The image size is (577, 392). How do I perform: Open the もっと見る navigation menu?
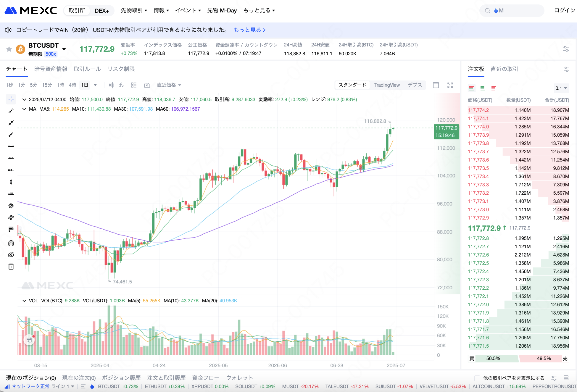coord(259,10)
